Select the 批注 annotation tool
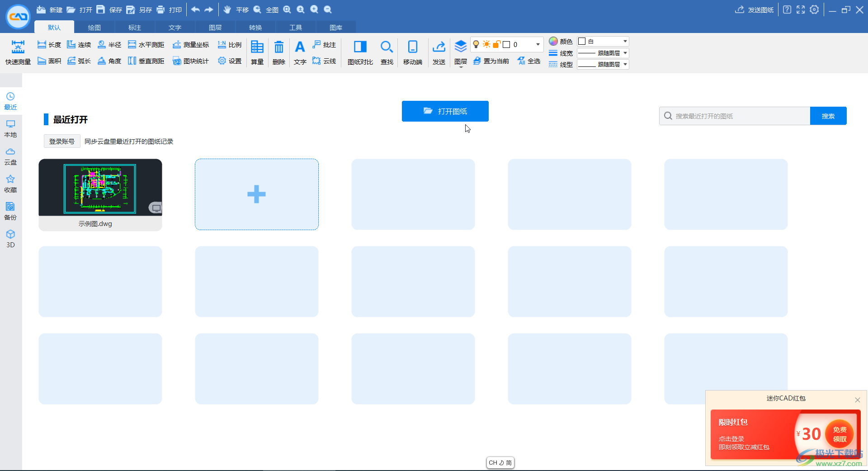The image size is (868, 471). coord(324,45)
